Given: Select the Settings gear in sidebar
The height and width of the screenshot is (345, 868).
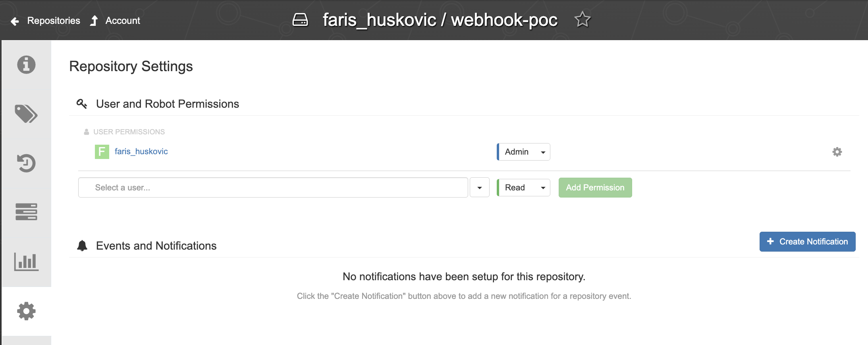Looking at the screenshot, I should pyautogui.click(x=26, y=311).
